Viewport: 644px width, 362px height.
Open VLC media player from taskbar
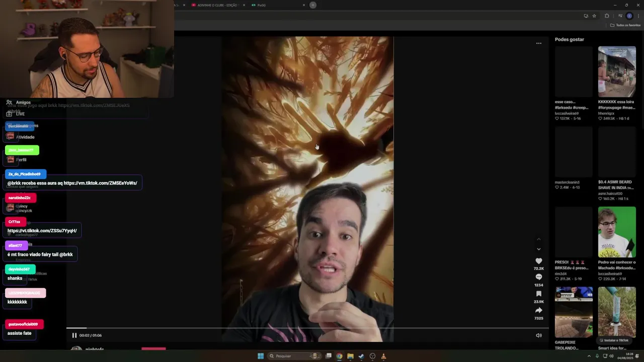click(383, 356)
